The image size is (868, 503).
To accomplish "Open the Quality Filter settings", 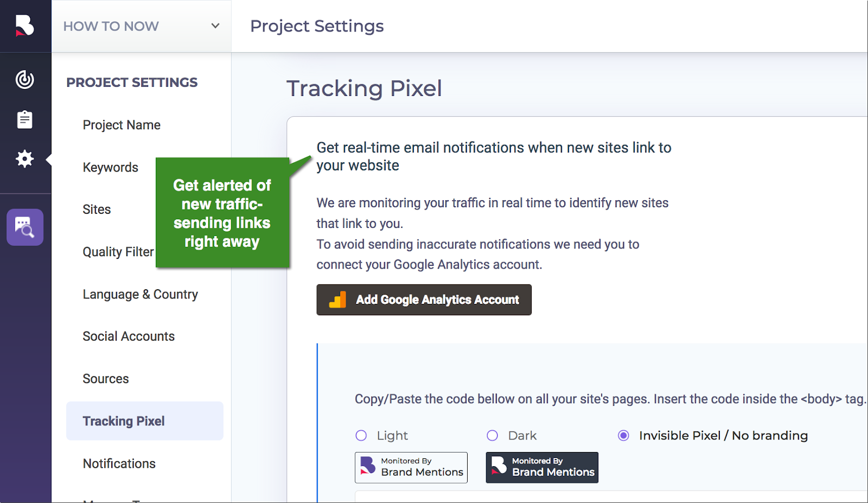I will [118, 251].
